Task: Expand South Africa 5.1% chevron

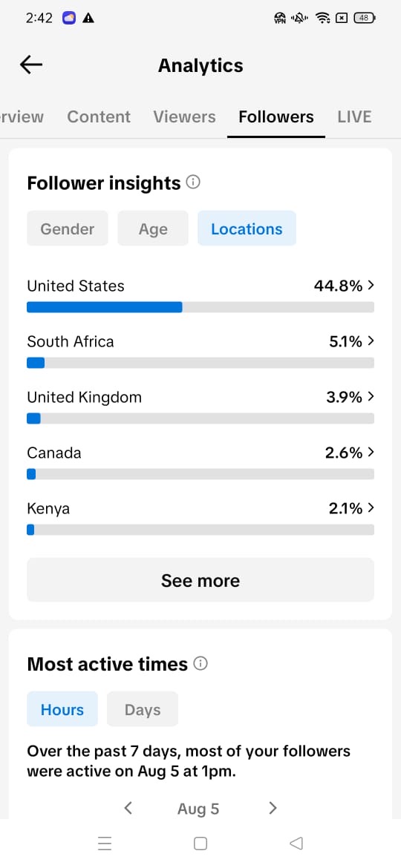Action: (x=371, y=341)
